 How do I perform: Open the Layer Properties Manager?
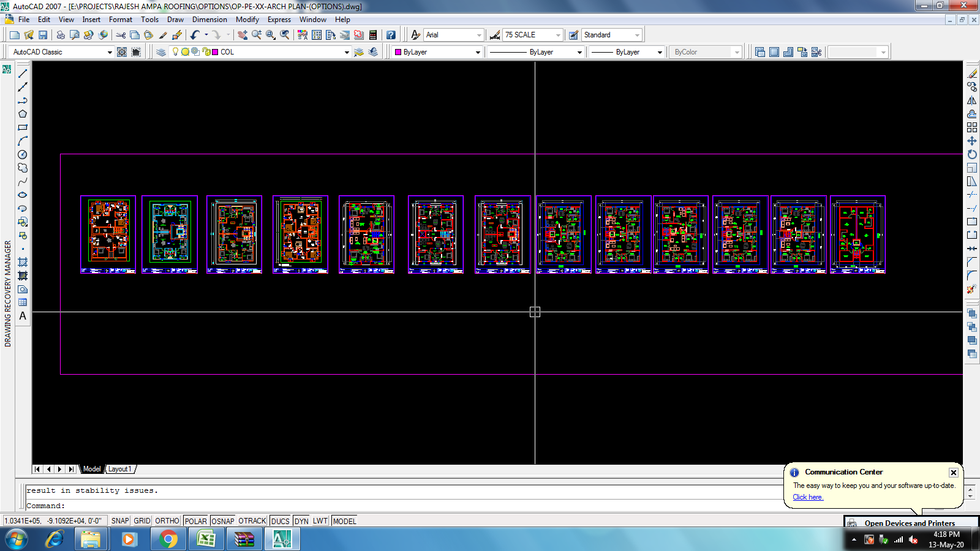(160, 51)
